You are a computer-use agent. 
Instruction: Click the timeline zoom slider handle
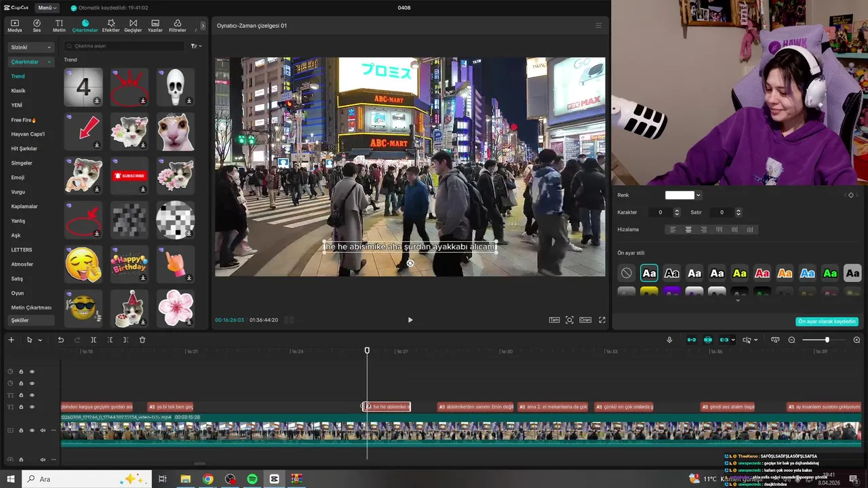pos(827,340)
